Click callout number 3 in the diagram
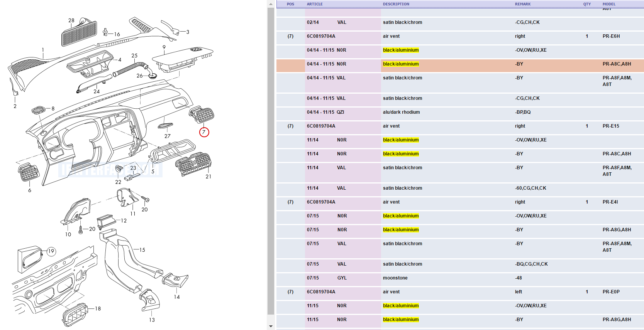Image resolution: width=644 pixels, height=330 pixels. (188, 32)
